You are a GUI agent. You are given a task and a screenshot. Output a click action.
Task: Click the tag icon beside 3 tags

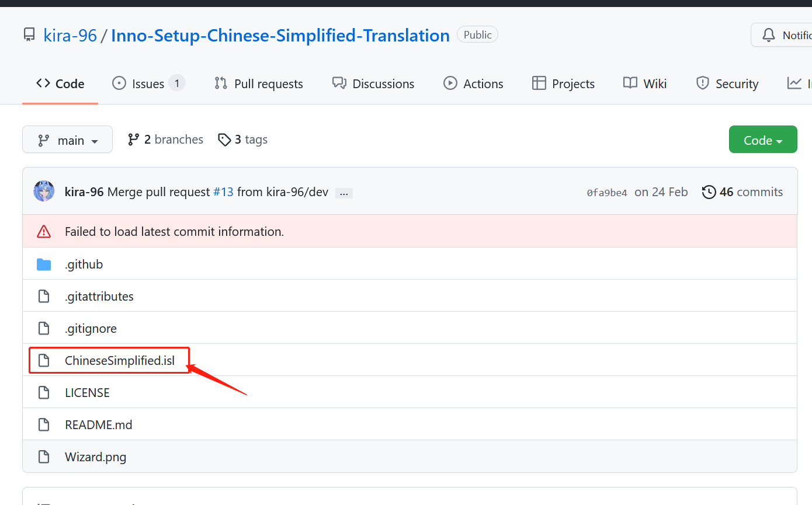tap(225, 140)
